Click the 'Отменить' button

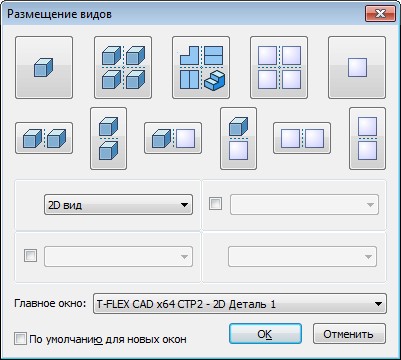pos(349,334)
